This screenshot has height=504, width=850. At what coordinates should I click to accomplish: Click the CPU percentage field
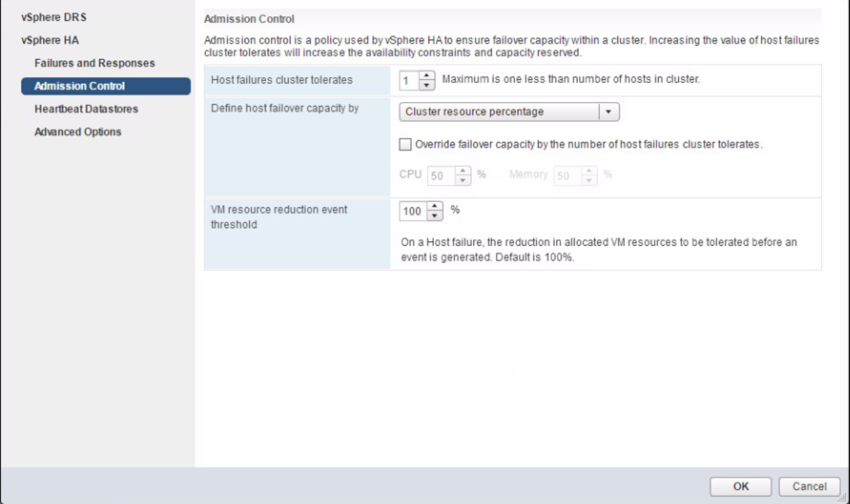click(441, 176)
